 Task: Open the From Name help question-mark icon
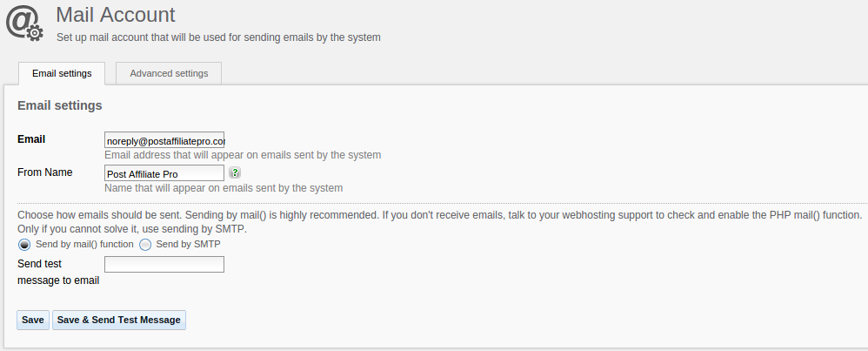coord(235,172)
